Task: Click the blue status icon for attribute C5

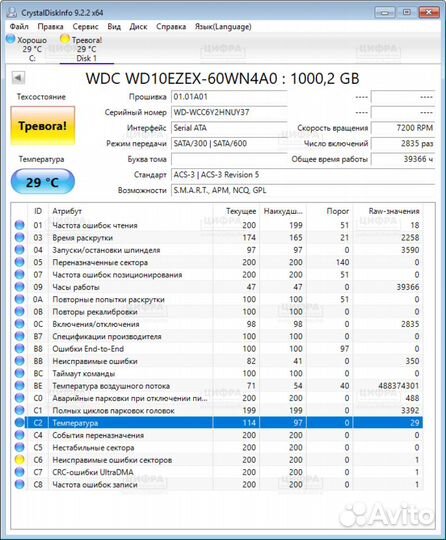Action: pos(20,447)
